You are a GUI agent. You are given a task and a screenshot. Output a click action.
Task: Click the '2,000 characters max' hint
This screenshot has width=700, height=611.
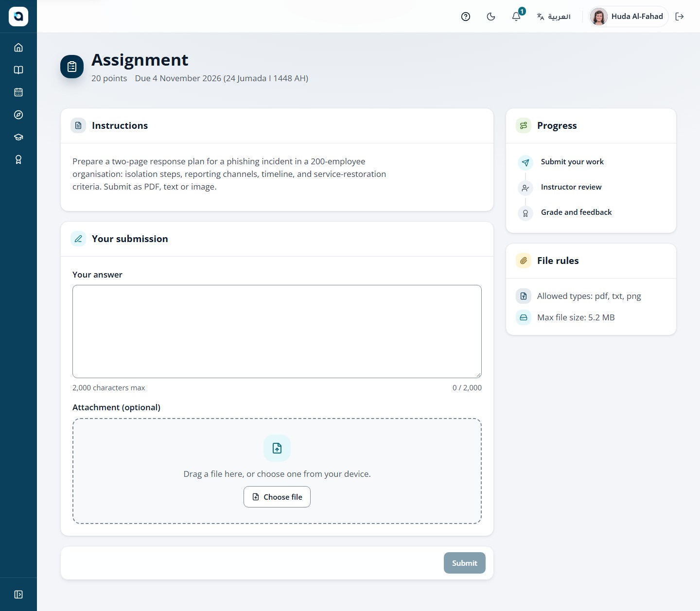(109, 388)
